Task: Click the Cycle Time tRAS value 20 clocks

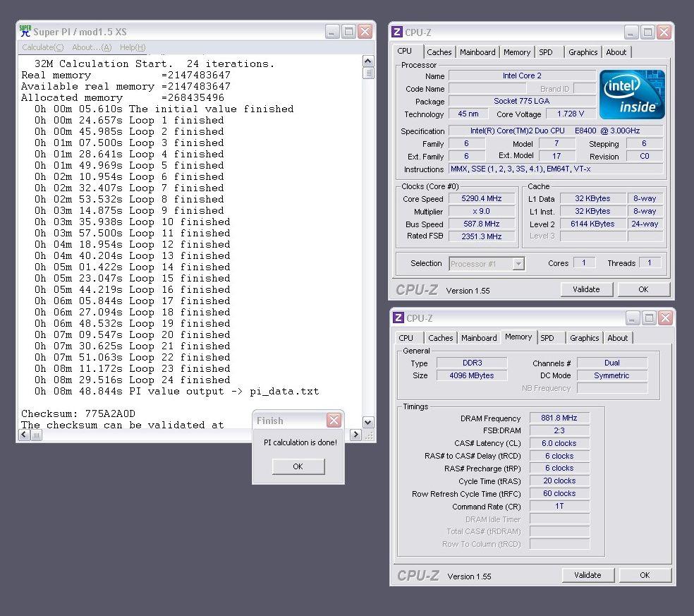Action: 559,481
